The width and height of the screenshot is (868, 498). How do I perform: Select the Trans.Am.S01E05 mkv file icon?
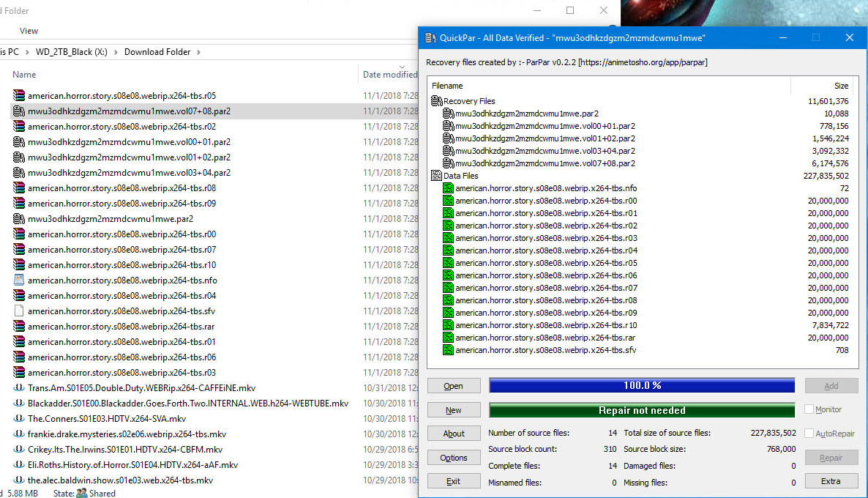(x=19, y=388)
